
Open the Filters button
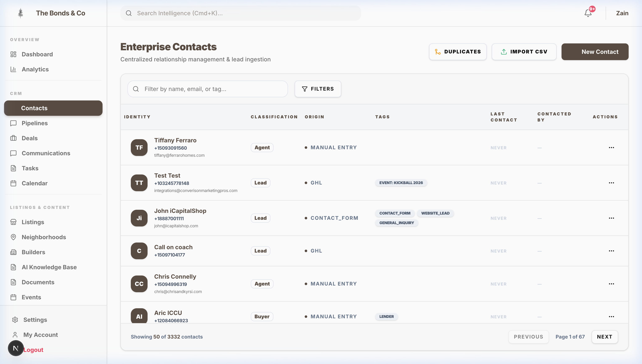(318, 89)
